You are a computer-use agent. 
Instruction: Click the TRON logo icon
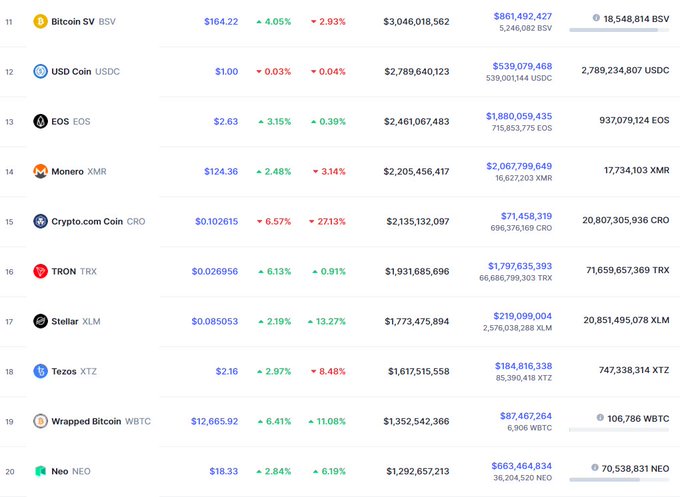[40, 271]
